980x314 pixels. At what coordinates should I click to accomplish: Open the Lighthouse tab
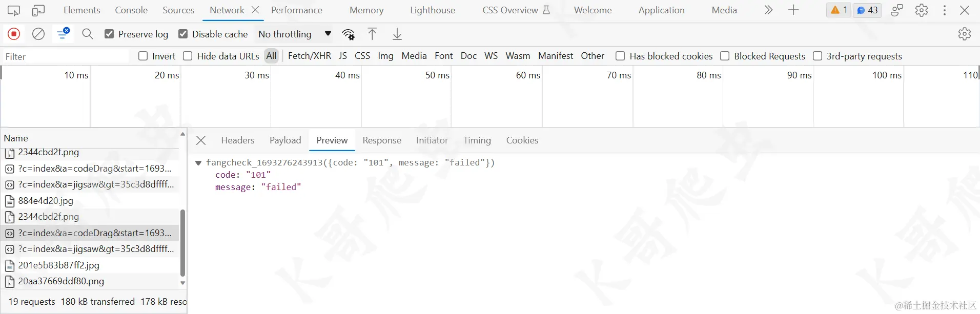coord(433,10)
